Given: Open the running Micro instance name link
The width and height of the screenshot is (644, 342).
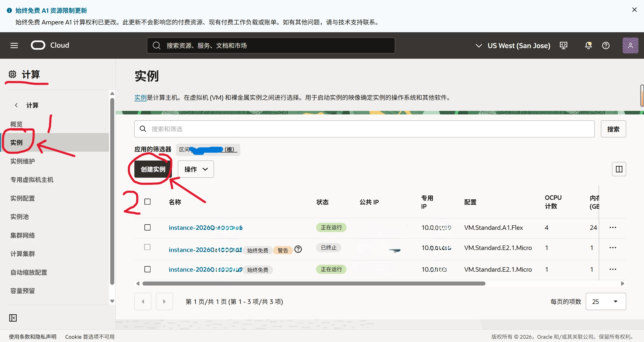Looking at the screenshot, I should (x=205, y=269).
